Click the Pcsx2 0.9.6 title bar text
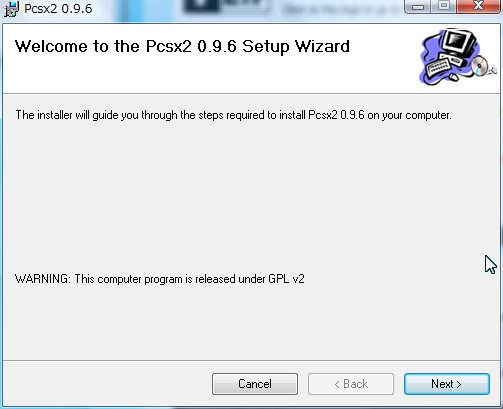The height and width of the screenshot is (409, 503). [x=58, y=9]
